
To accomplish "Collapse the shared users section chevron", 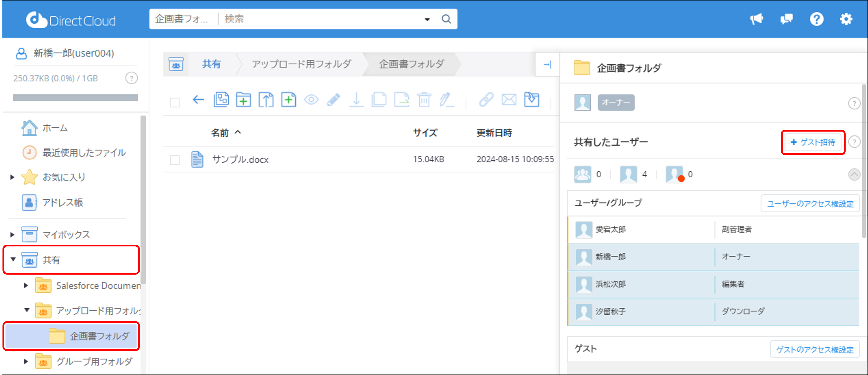I will point(854,174).
